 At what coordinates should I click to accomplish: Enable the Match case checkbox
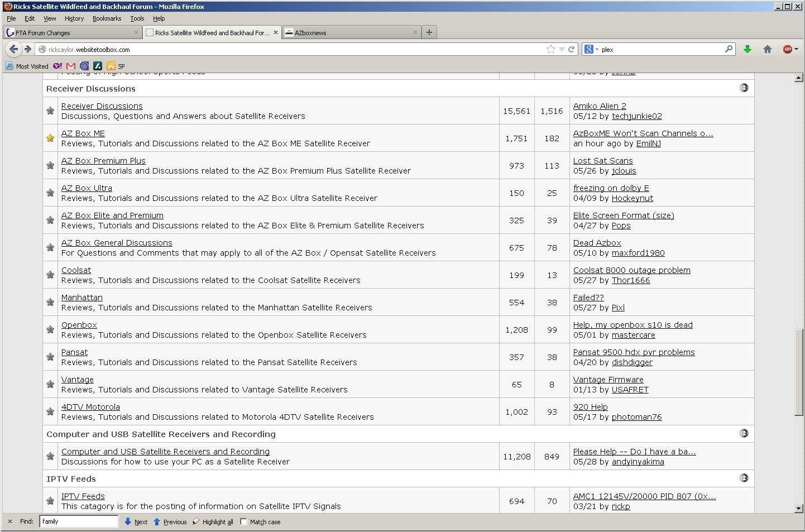(x=243, y=521)
